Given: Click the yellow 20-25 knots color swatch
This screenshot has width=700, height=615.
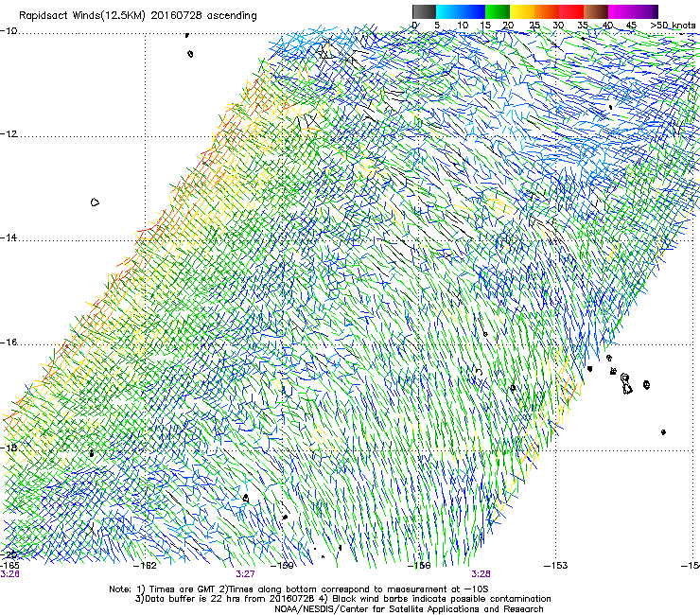Looking at the screenshot, I should tap(522, 11).
